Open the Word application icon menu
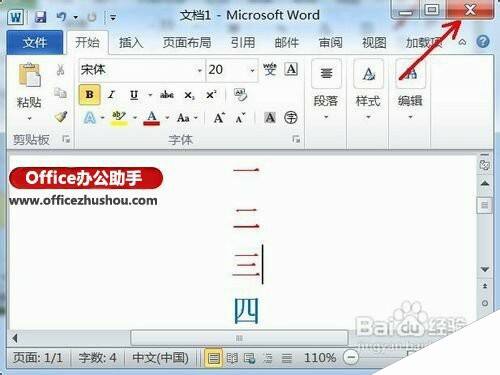Viewport: 500px width, 375px height. [16, 17]
